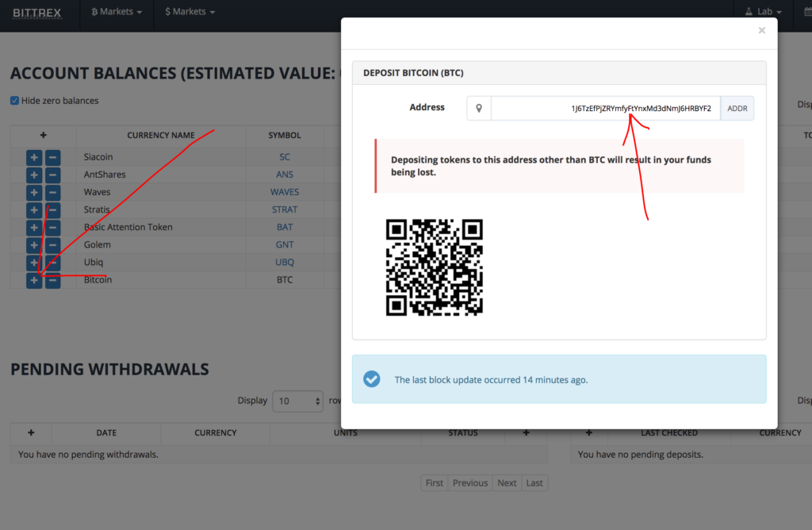This screenshot has height=530, width=812.
Task: Click the minus icon for Golem
Action: pyautogui.click(x=53, y=245)
